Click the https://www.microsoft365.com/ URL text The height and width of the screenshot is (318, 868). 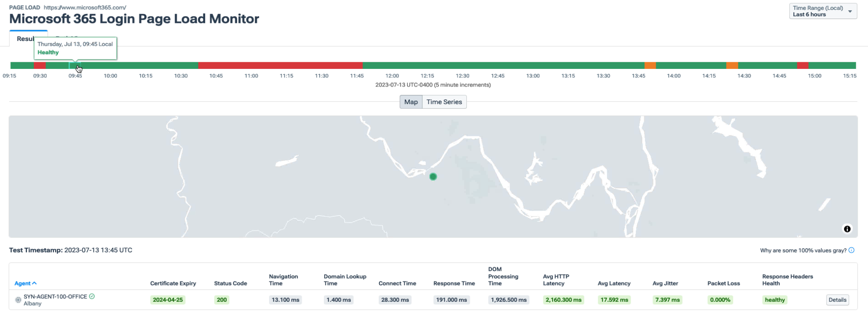tap(85, 7)
